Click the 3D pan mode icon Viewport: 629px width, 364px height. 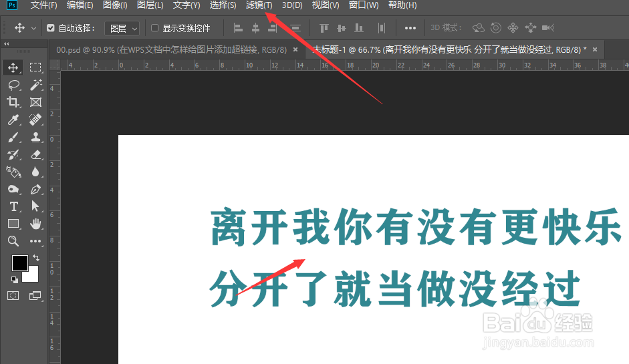513,27
